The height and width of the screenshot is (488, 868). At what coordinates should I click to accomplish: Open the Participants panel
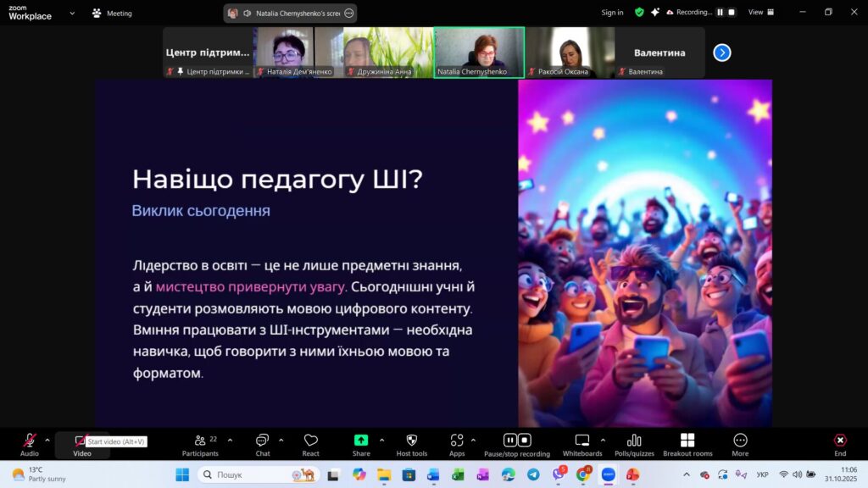tap(200, 444)
